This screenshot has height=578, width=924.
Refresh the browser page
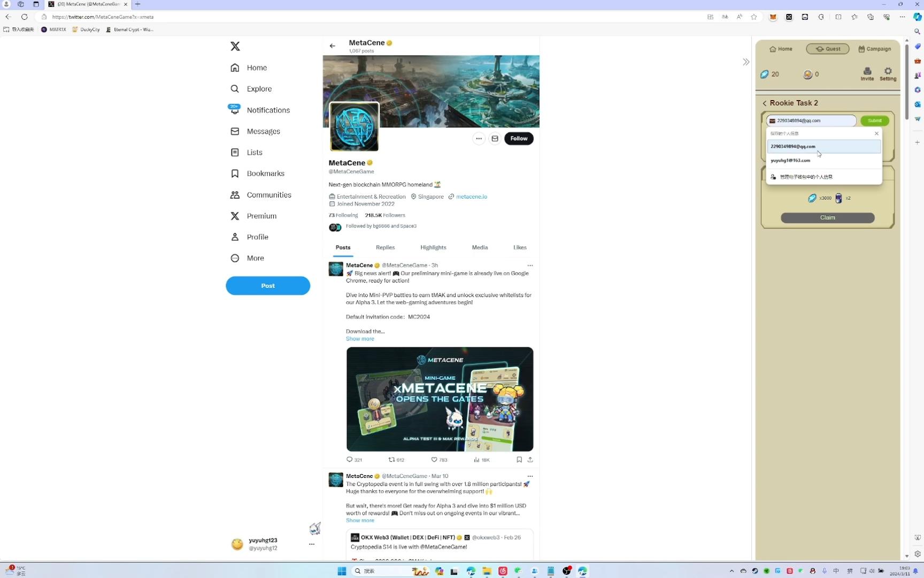click(24, 17)
